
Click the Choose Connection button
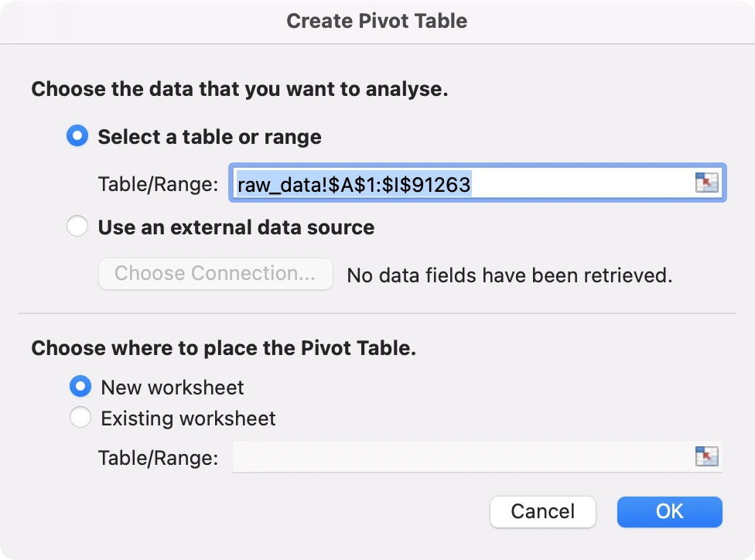tap(215, 273)
